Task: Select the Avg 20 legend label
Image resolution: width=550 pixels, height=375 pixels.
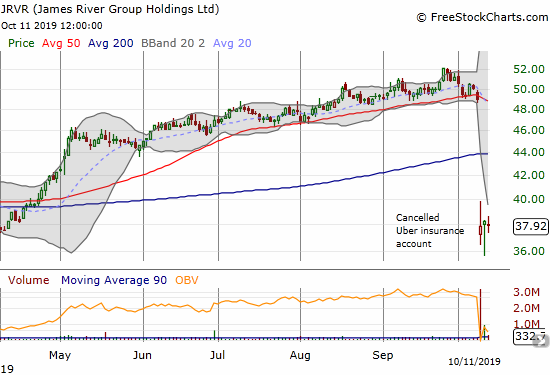Action: point(232,43)
